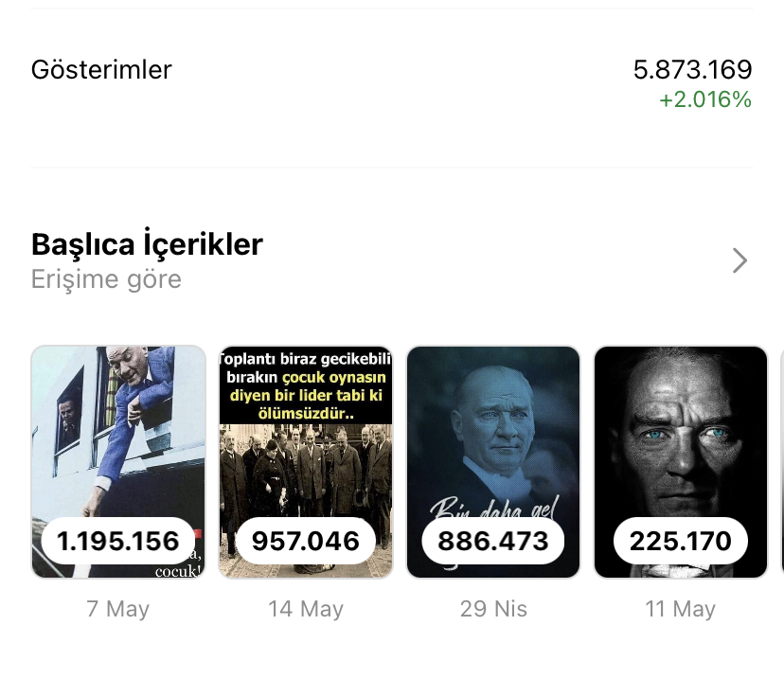Select the Gösterimler row label
Screen dimensions: 784x679
pyautogui.click(x=101, y=69)
